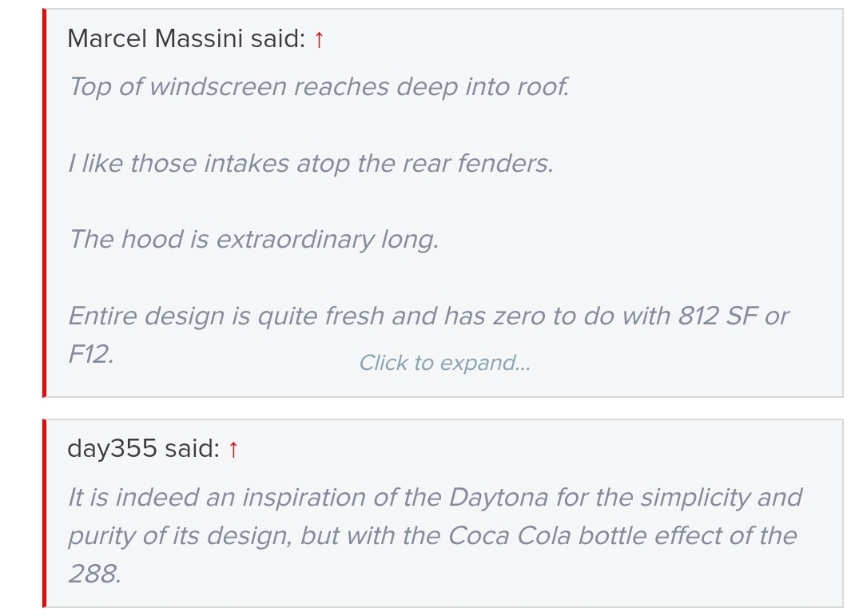Click the purity of its design text

tap(180, 535)
